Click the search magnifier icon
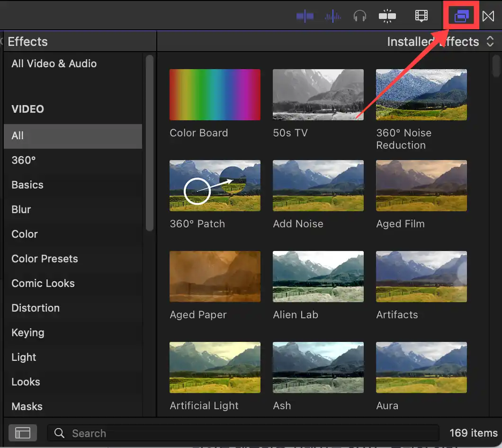The width and height of the screenshot is (502, 448). tap(59, 433)
